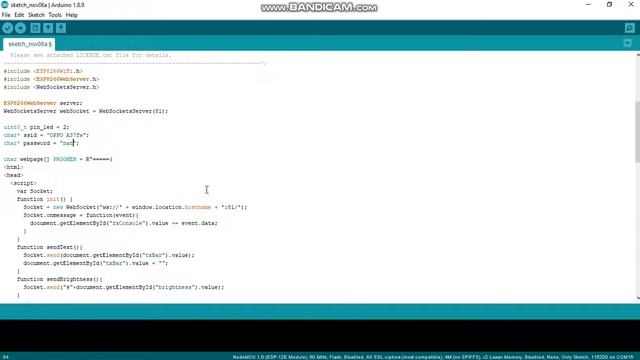
Task: Click the rxConsole getElementById line
Action: (x=124, y=223)
